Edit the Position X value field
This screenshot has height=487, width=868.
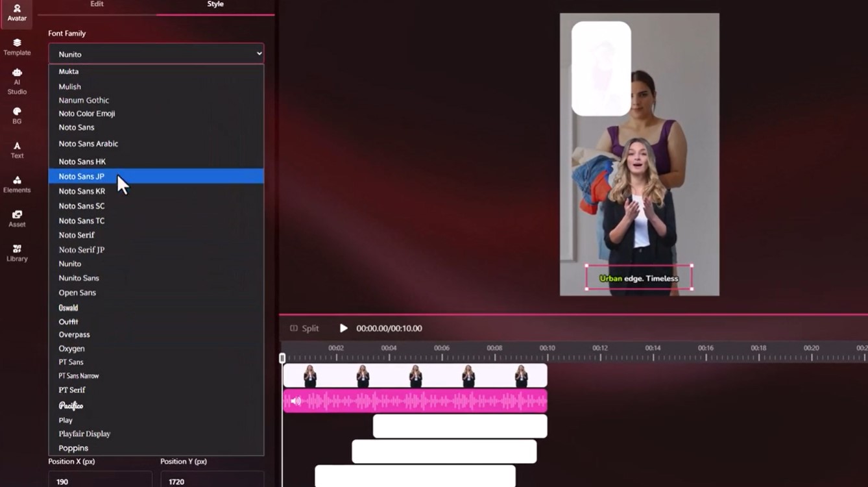pyautogui.click(x=100, y=481)
